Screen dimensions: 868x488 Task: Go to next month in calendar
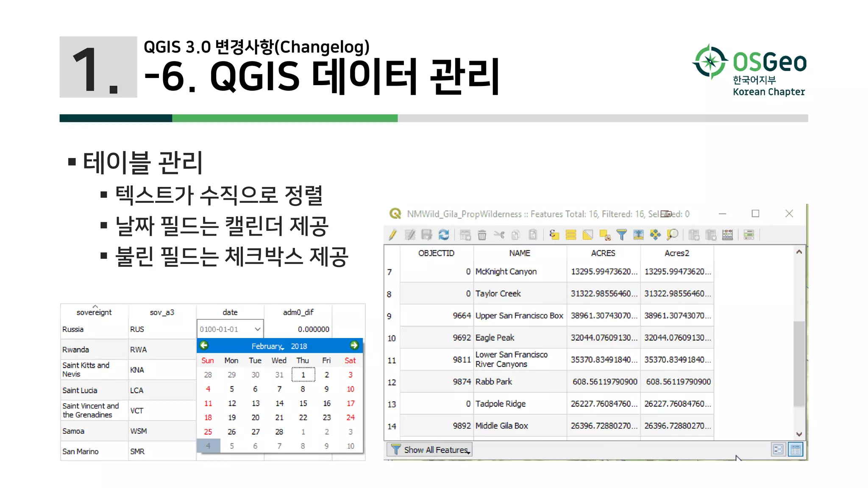(x=354, y=345)
